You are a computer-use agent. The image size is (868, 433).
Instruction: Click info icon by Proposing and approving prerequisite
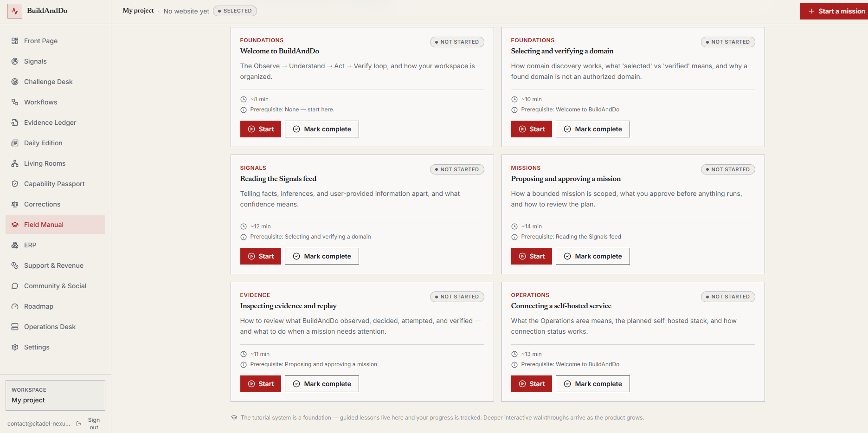click(x=244, y=365)
